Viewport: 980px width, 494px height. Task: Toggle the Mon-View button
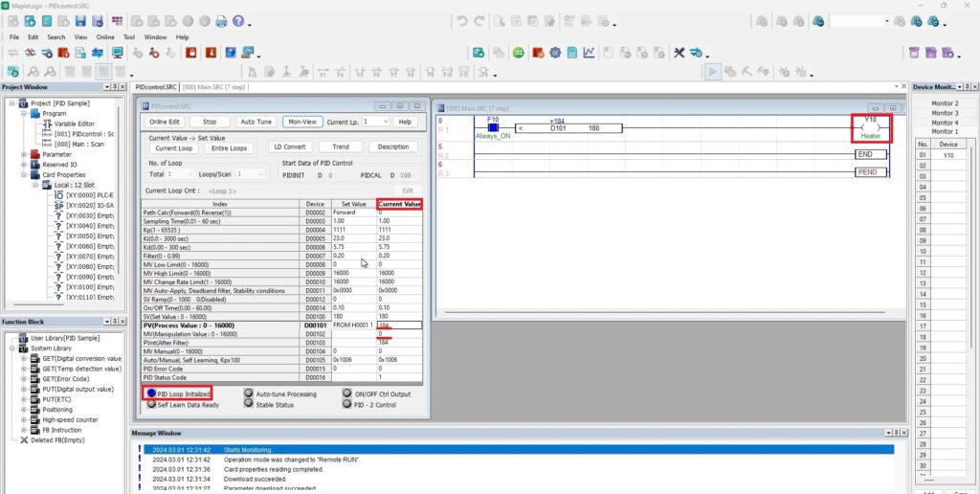(301, 122)
